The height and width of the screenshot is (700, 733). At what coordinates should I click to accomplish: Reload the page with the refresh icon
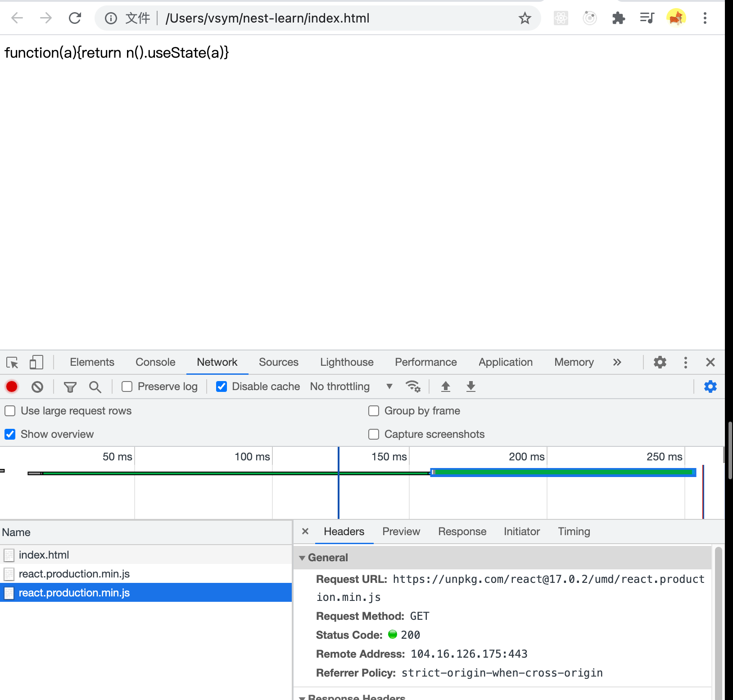(x=75, y=18)
